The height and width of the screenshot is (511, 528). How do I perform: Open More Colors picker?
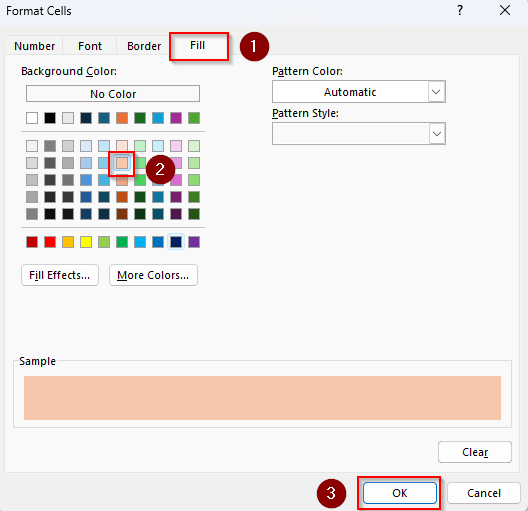tap(153, 275)
